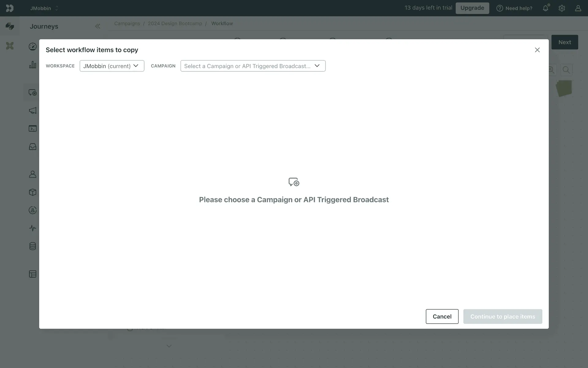Open the People icon in sidebar

(x=32, y=174)
